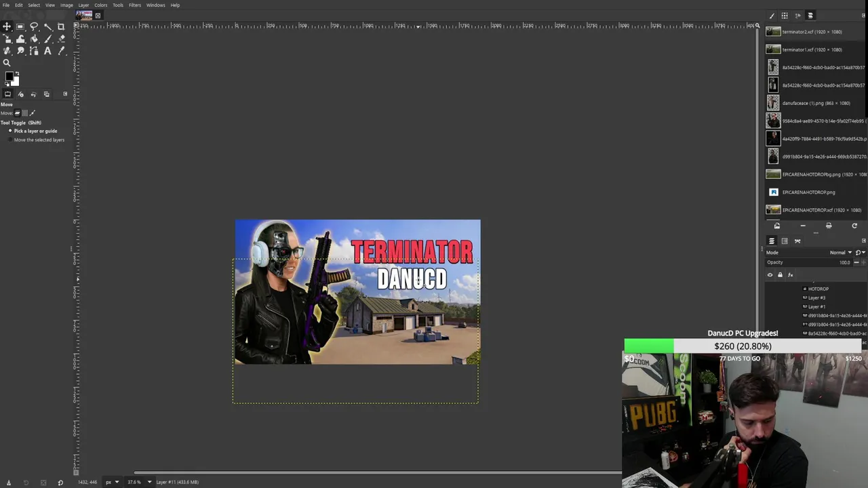Select the Text tool

[47, 51]
